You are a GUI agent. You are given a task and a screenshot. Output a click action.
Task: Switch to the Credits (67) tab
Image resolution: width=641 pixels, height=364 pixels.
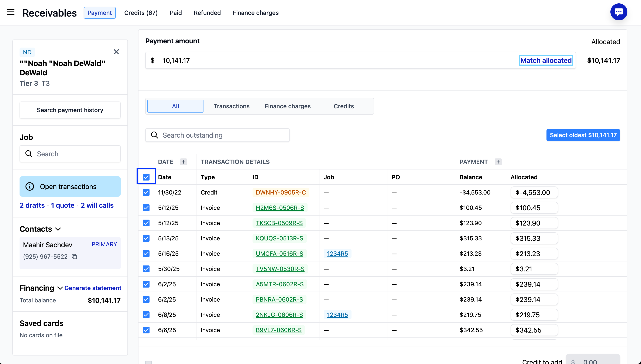coord(141,13)
